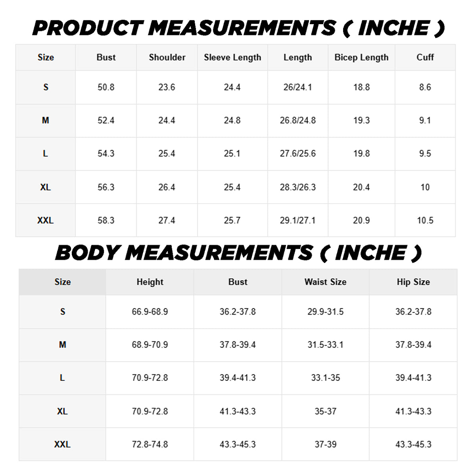The height and width of the screenshot is (476, 476).
Task: Select the 66.9-68.9 height range
Action: tap(150, 312)
